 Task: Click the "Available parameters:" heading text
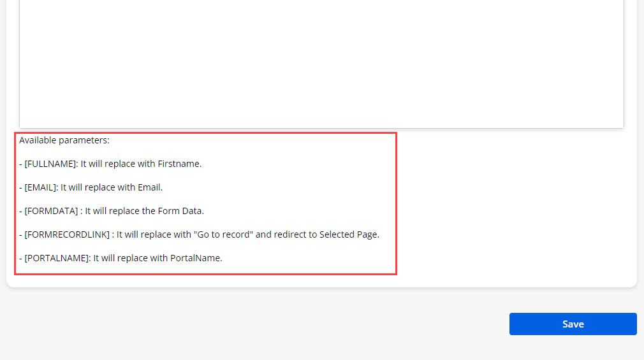[x=64, y=140]
